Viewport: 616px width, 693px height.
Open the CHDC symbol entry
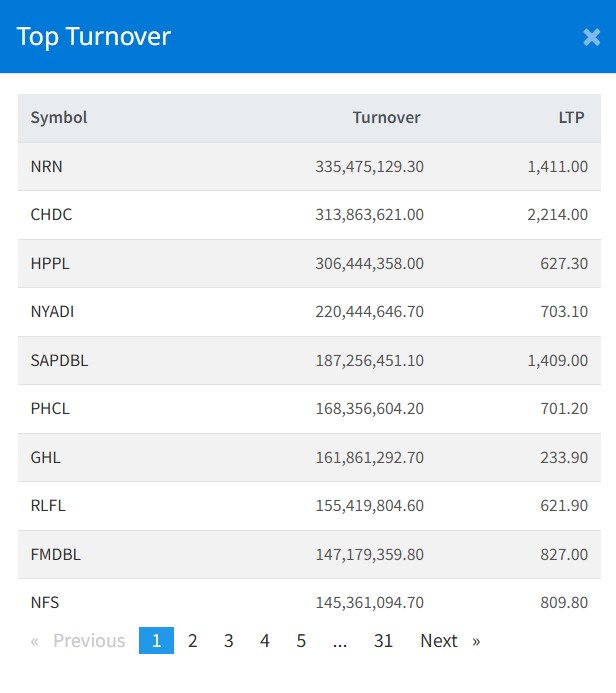(x=52, y=215)
